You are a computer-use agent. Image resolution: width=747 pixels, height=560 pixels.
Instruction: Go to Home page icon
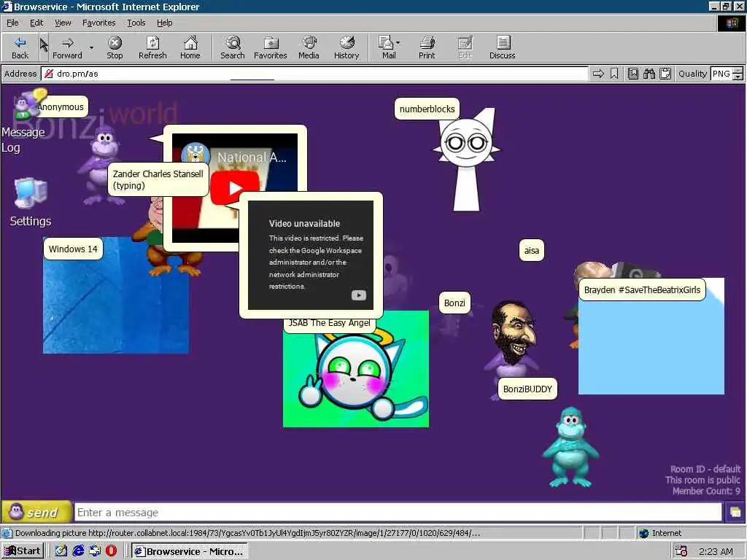point(190,47)
